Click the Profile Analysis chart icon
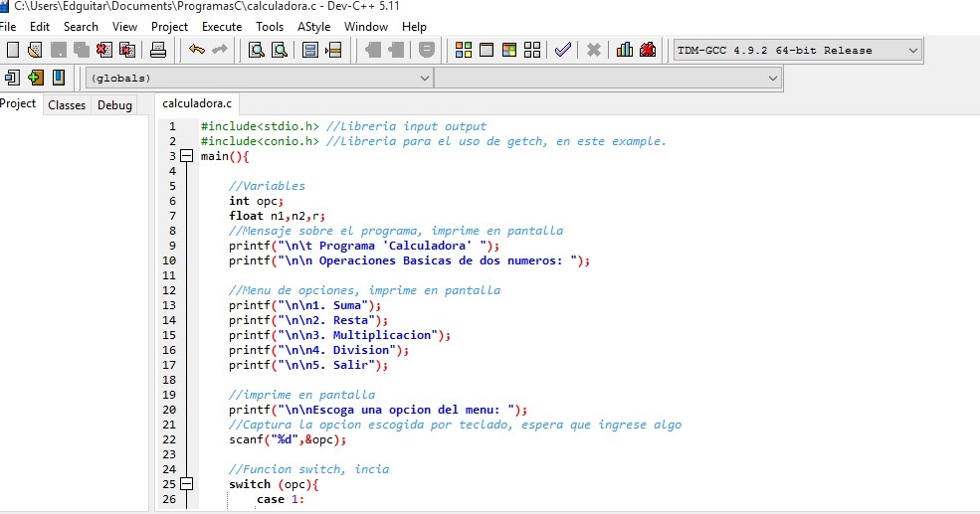 coord(625,50)
